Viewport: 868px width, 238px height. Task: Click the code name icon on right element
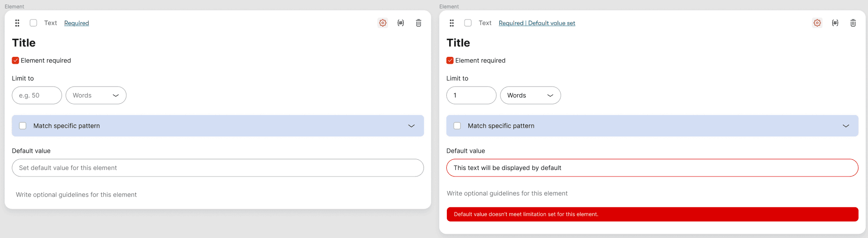835,23
